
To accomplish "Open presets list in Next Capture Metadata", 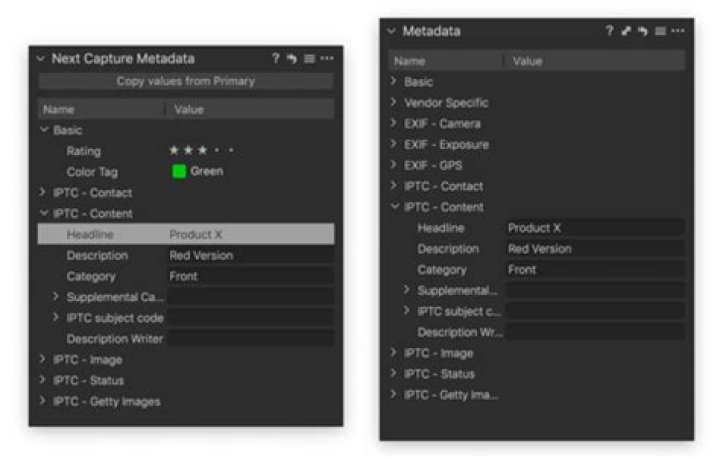I will pos(309,59).
